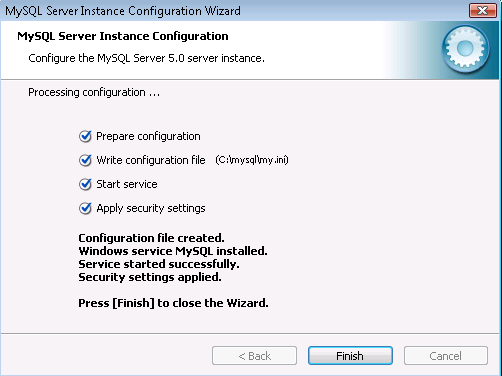Select the Write configuration file step label
Image resolution: width=502 pixels, height=376 pixels.
(x=151, y=160)
